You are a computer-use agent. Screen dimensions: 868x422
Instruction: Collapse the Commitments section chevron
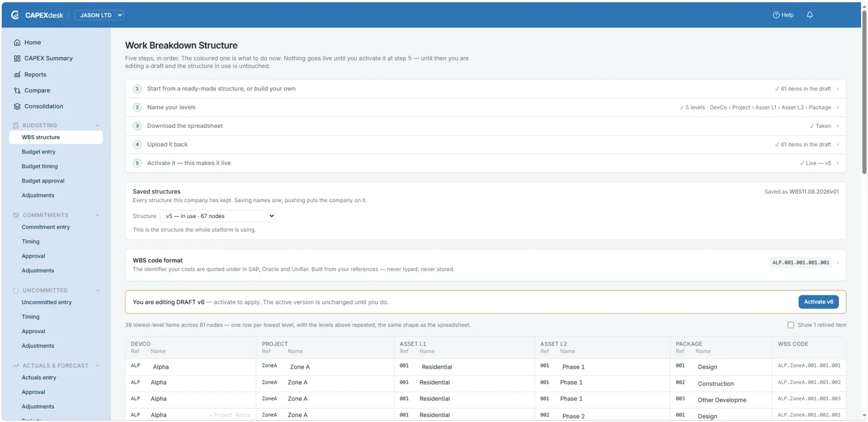pos(97,215)
